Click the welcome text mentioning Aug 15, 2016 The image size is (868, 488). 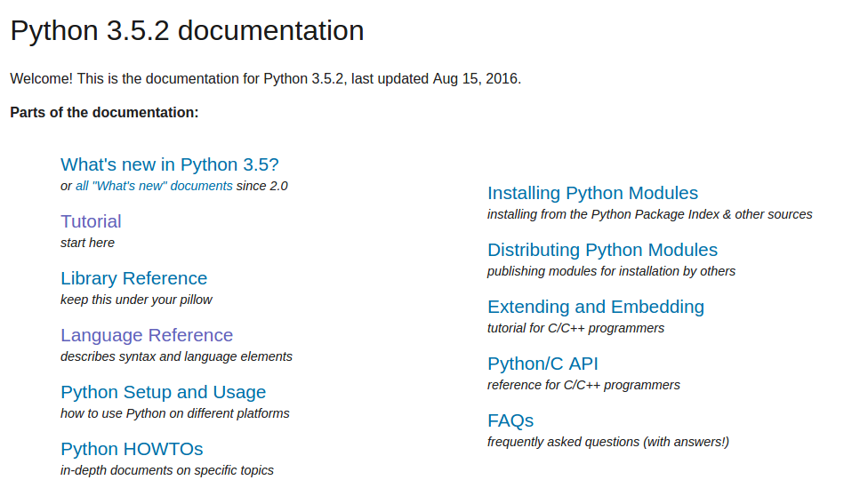(x=266, y=78)
